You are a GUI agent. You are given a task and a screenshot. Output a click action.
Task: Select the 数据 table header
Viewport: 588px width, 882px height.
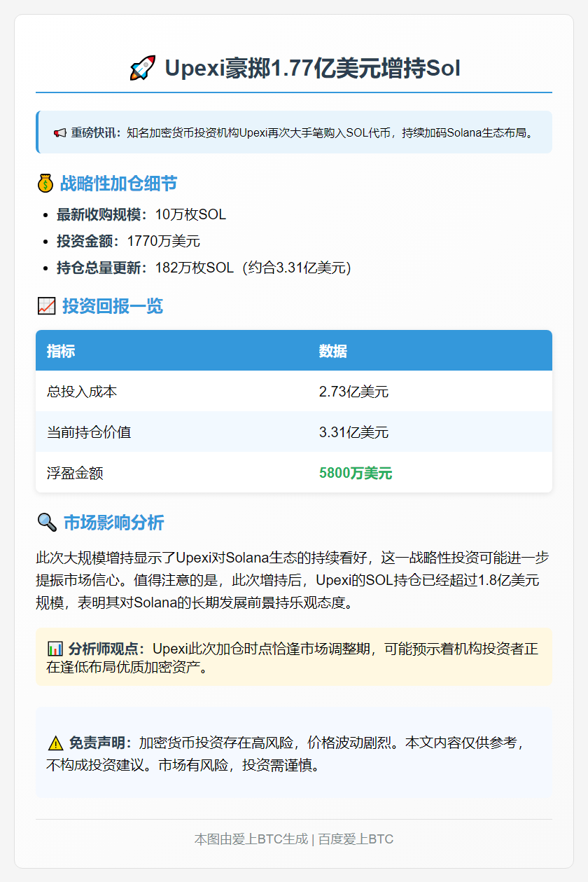pyautogui.click(x=332, y=350)
